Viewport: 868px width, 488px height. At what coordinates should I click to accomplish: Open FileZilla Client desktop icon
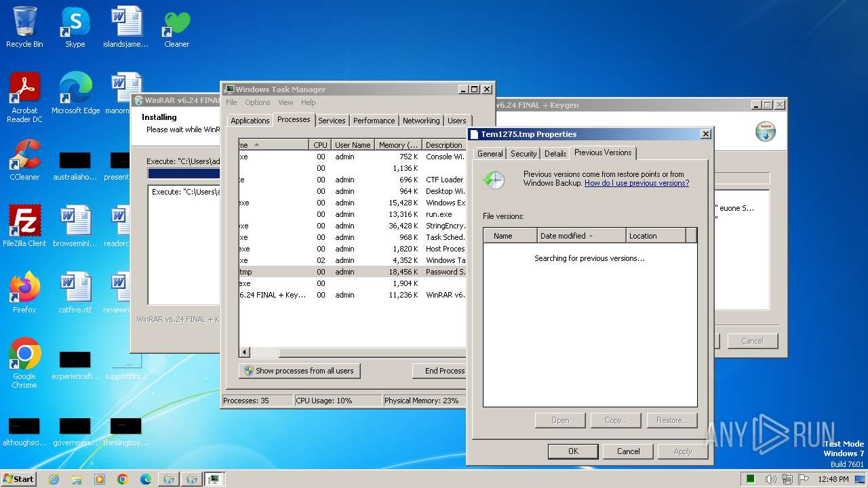pos(24,226)
